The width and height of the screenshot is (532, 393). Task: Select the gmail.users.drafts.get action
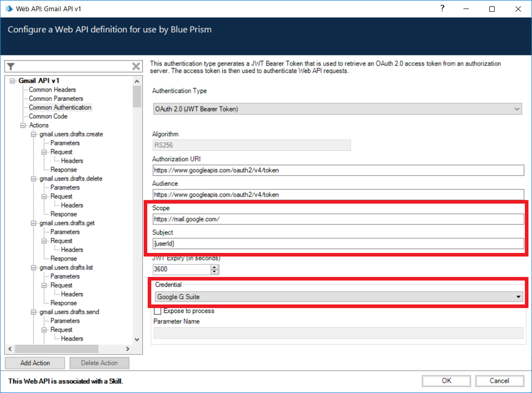click(x=67, y=223)
